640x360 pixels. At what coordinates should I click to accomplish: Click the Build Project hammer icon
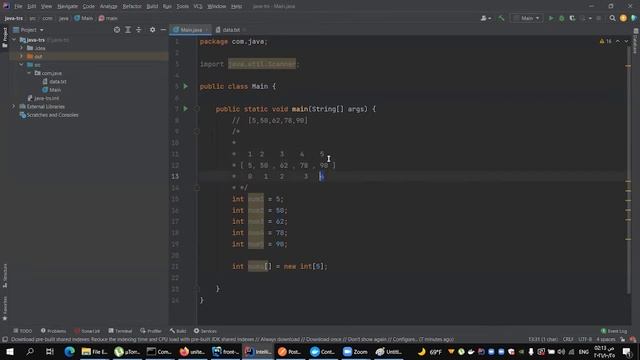[501, 18]
